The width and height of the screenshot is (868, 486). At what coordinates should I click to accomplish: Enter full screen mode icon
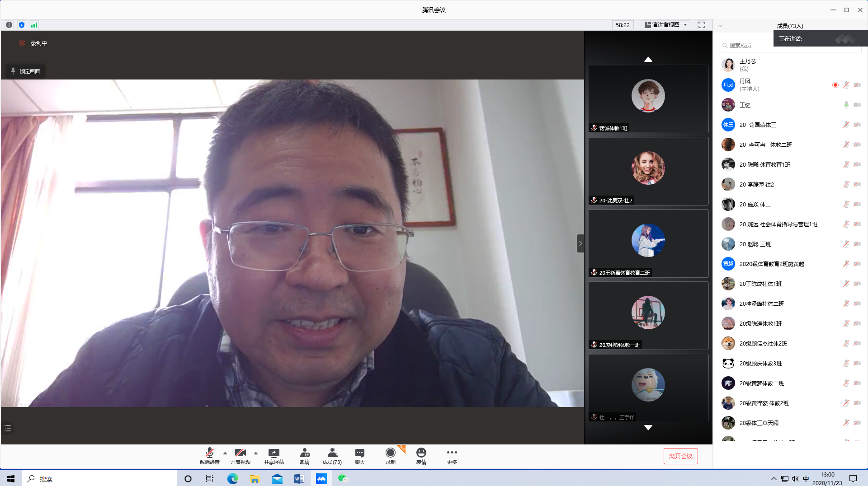coord(702,25)
